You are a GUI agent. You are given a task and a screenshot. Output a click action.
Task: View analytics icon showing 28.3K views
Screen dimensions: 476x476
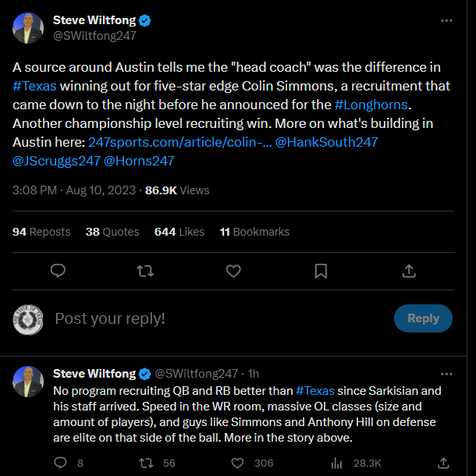pyautogui.click(x=337, y=463)
